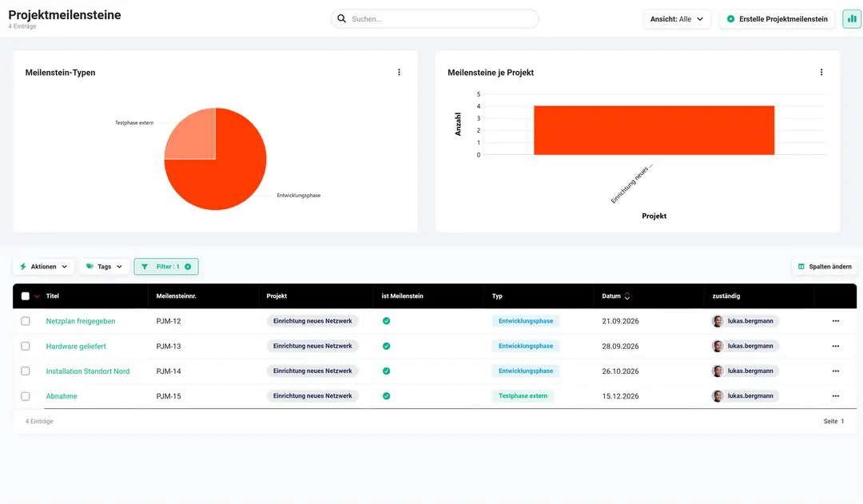The width and height of the screenshot is (863, 504).
Task: Open the green chart view icon button
Action: (x=852, y=18)
